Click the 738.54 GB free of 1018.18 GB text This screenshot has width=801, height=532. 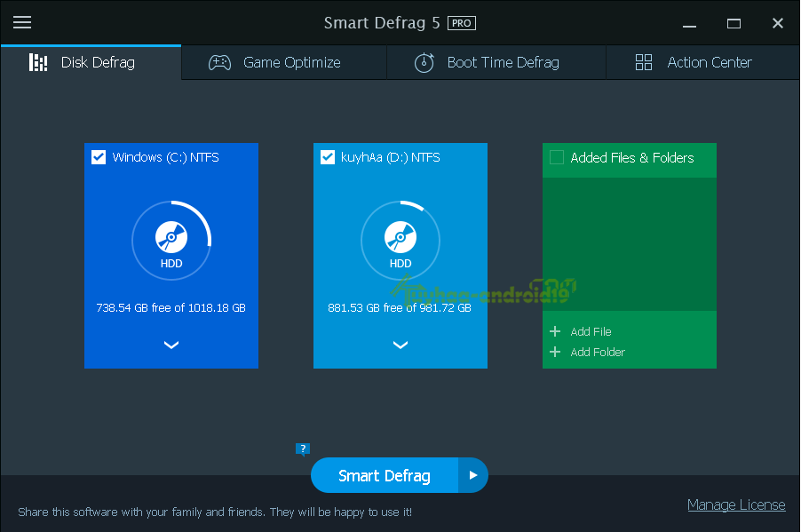pos(171,307)
